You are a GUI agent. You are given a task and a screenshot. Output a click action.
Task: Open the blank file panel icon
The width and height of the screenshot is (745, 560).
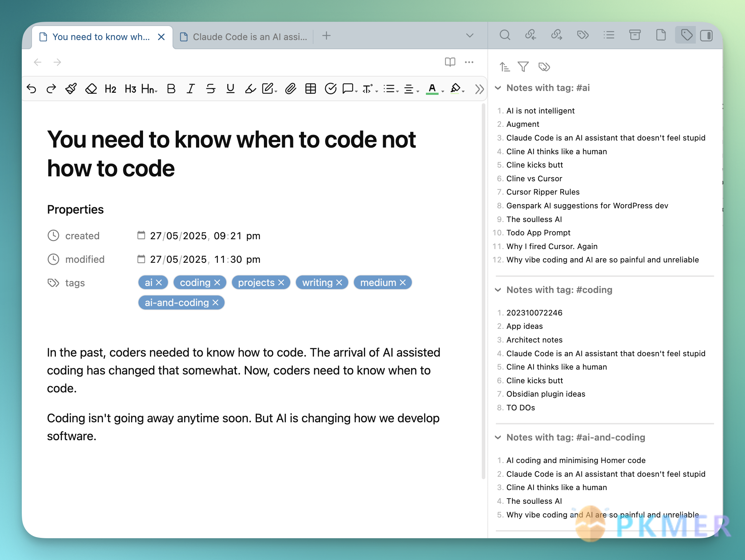(x=661, y=35)
